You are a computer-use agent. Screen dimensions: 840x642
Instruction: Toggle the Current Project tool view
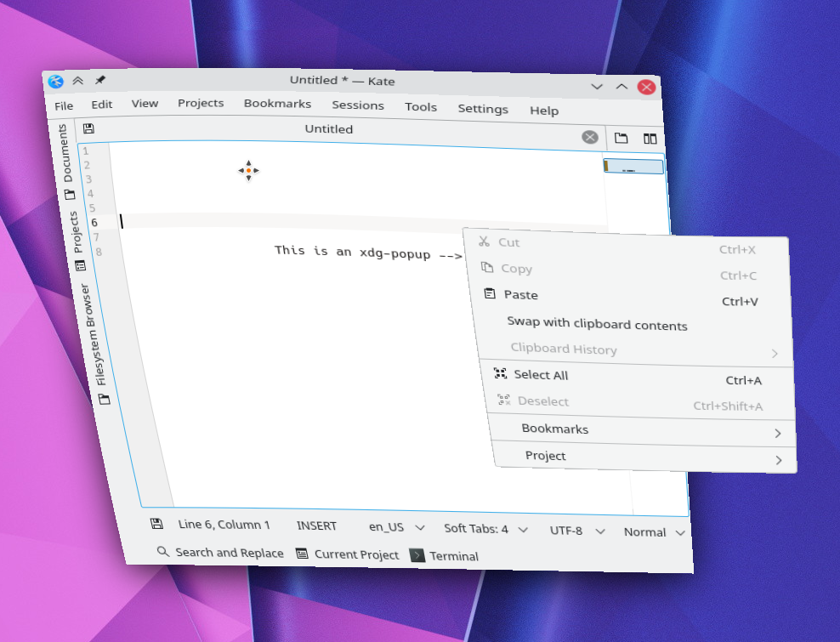tap(348, 554)
